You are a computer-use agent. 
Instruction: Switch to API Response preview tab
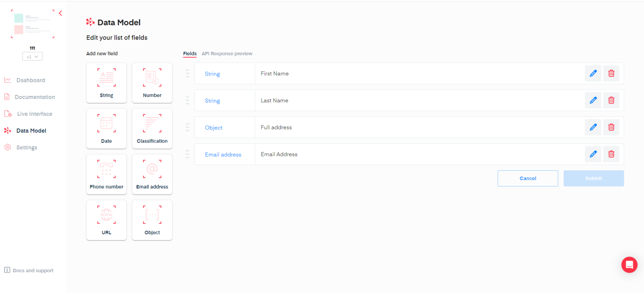(227, 53)
